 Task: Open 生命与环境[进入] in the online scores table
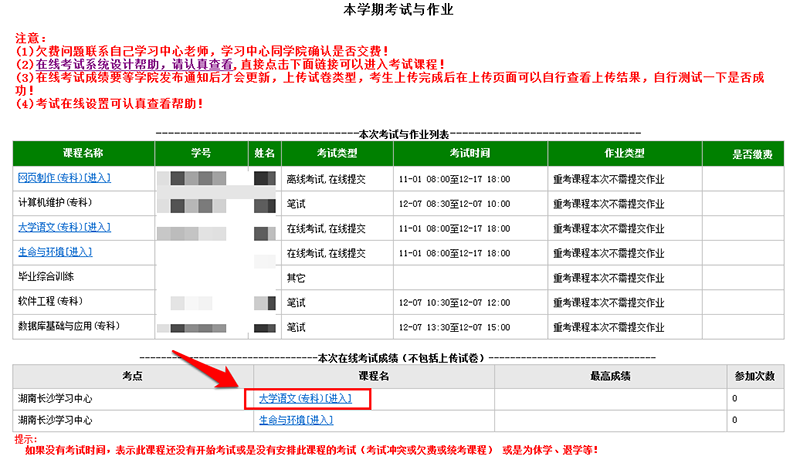click(x=296, y=421)
